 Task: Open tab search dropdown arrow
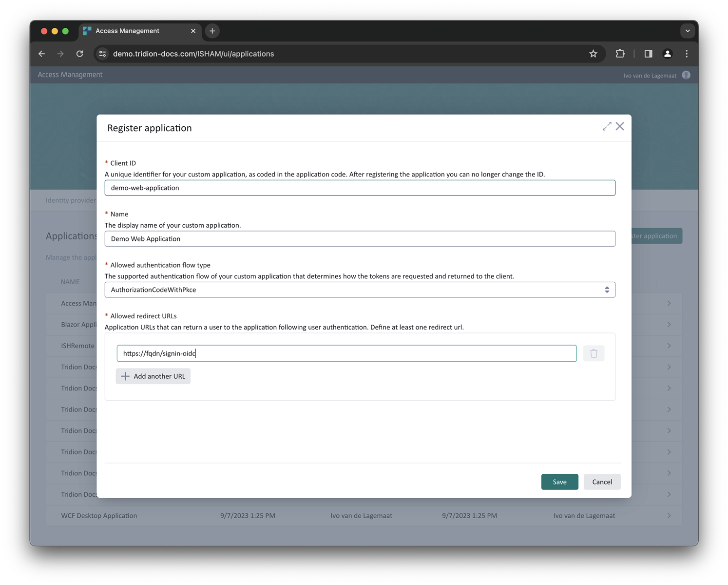688,31
